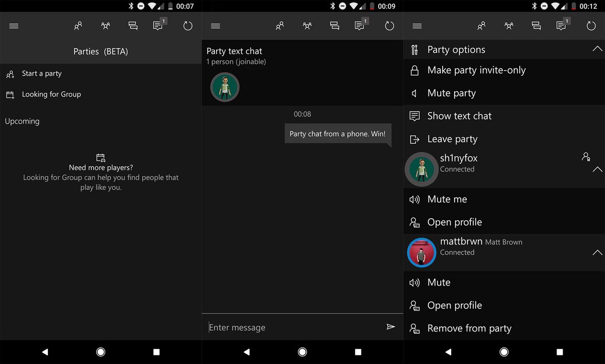Refresh the Parties screen
This screenshot has width=605, height=364.
tap(188, 26)
